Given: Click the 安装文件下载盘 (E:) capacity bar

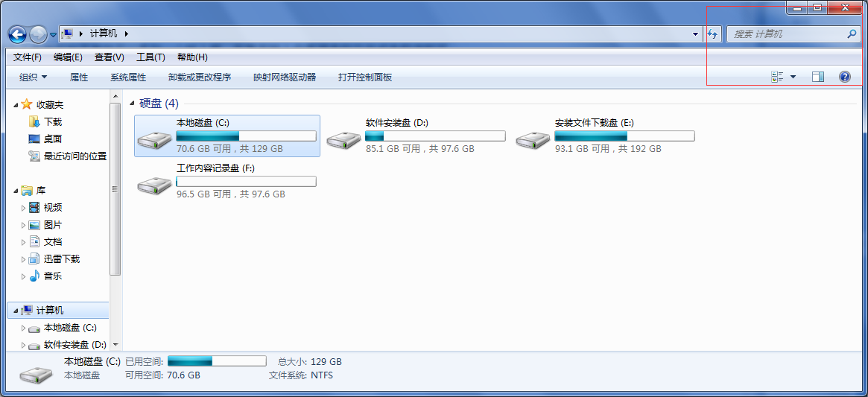Looking at the screenshot, I should 624,136.
